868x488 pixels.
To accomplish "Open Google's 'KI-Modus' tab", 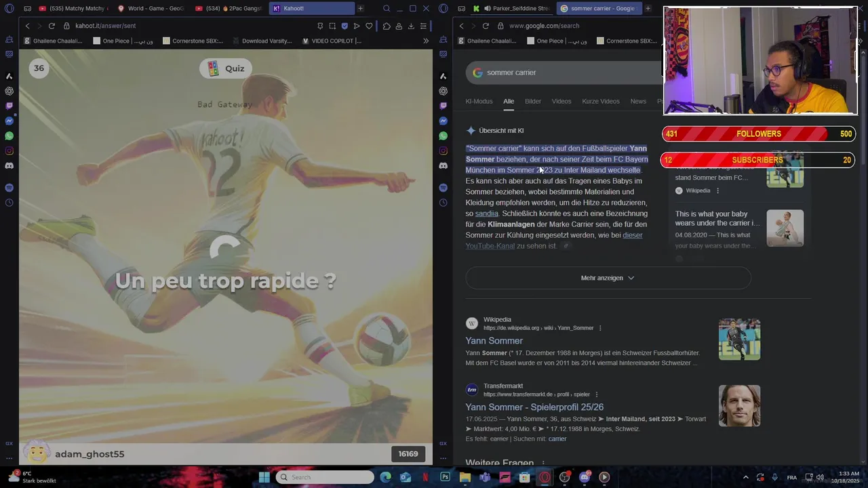I will click(x=479, y=101).
